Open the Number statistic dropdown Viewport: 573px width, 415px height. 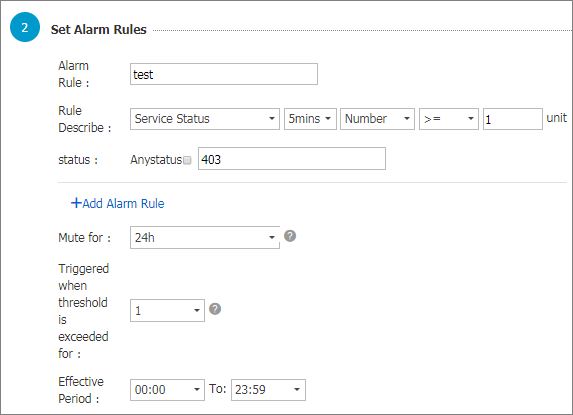pos(377,119)
